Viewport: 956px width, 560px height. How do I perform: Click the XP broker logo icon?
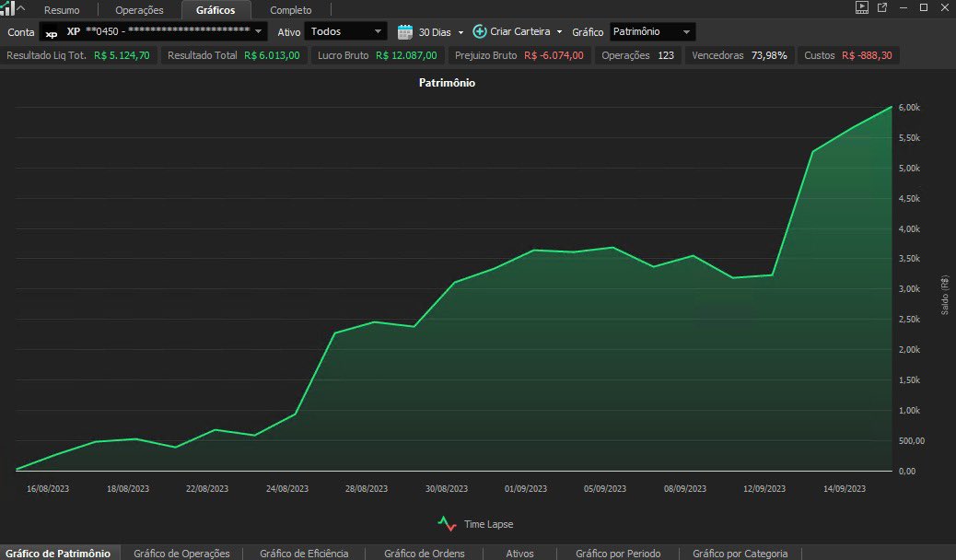click(52, 32)
